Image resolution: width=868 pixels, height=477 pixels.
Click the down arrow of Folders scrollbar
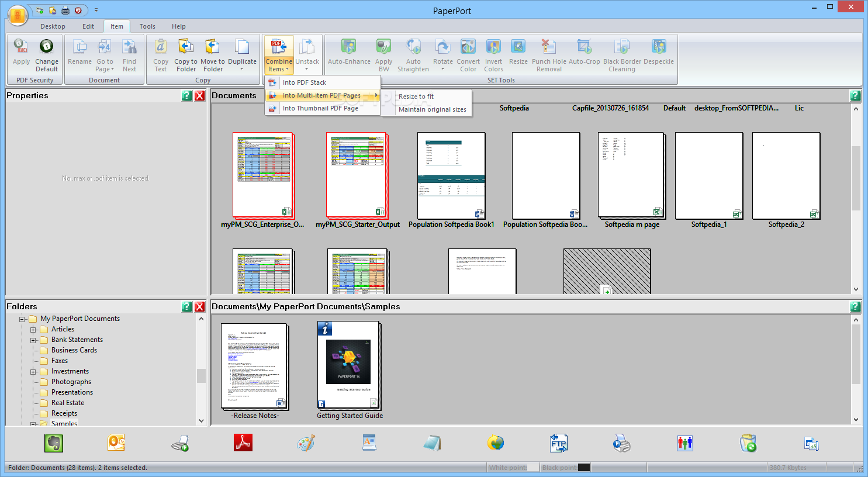(201, 421)
